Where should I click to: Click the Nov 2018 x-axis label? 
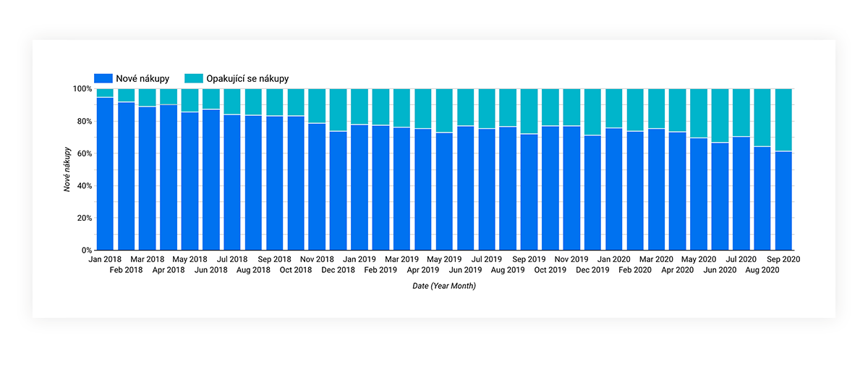pyautogui.click(x=317, y=259)
